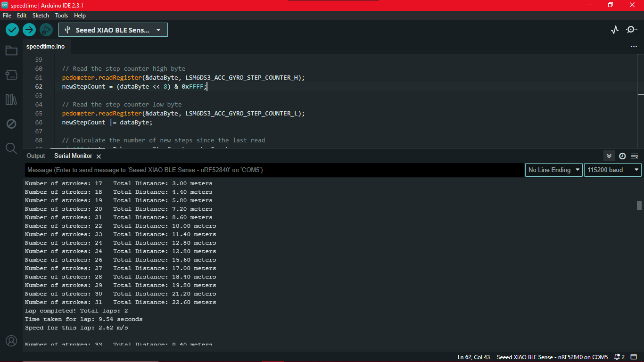The width and height of the screenshot is (644, 362).
Task: Minimize the Arduino IDE window
Action: click(589, 5)
